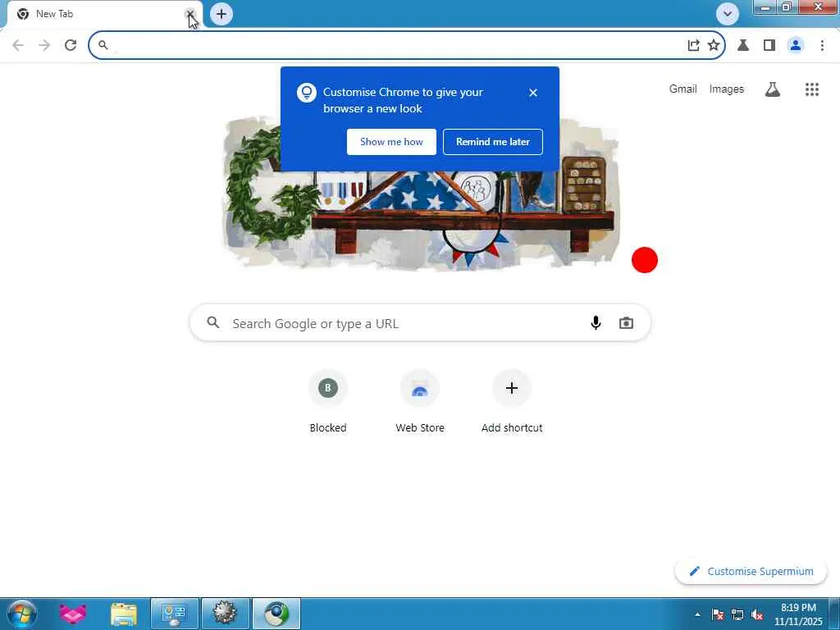Show hidden system tray icons

[x=697, y=614]
